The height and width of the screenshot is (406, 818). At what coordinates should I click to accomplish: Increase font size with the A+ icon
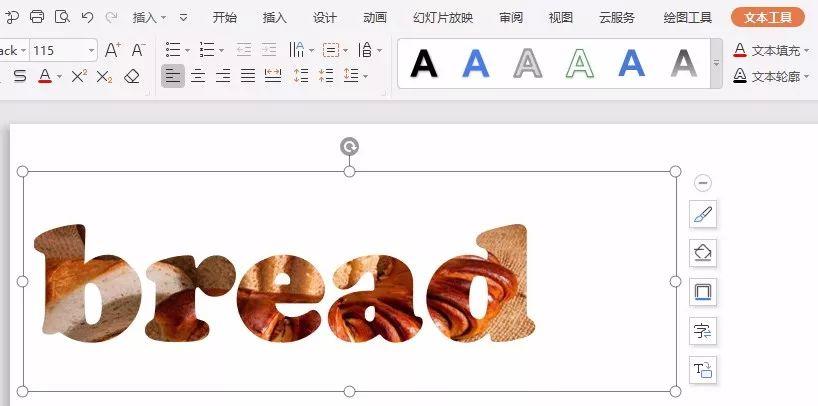coord(112,50)
